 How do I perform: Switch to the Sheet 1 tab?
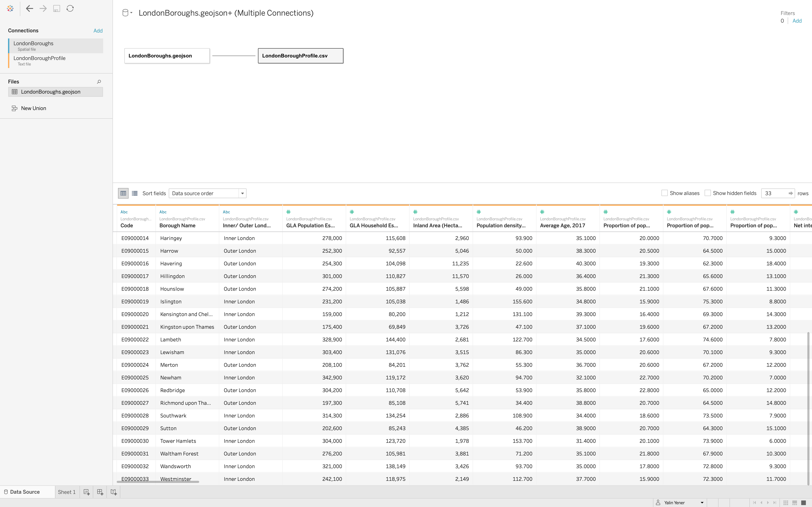pyautogui.click(x=66, y=492)
